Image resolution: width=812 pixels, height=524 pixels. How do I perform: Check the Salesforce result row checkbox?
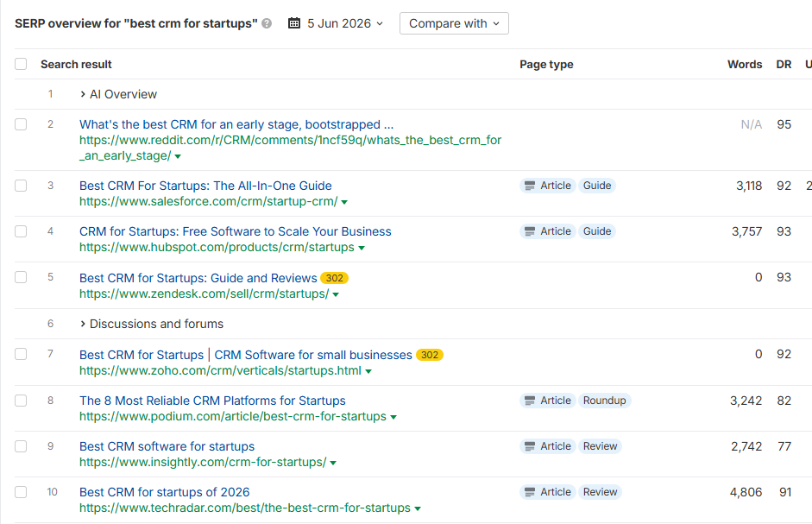point(21,186)
